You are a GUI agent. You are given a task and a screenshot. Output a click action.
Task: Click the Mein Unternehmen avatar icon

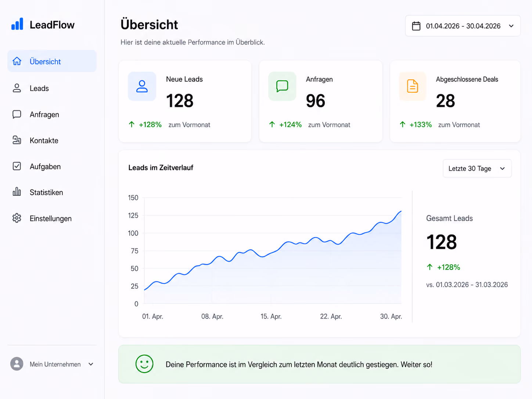tap(17, 364)
